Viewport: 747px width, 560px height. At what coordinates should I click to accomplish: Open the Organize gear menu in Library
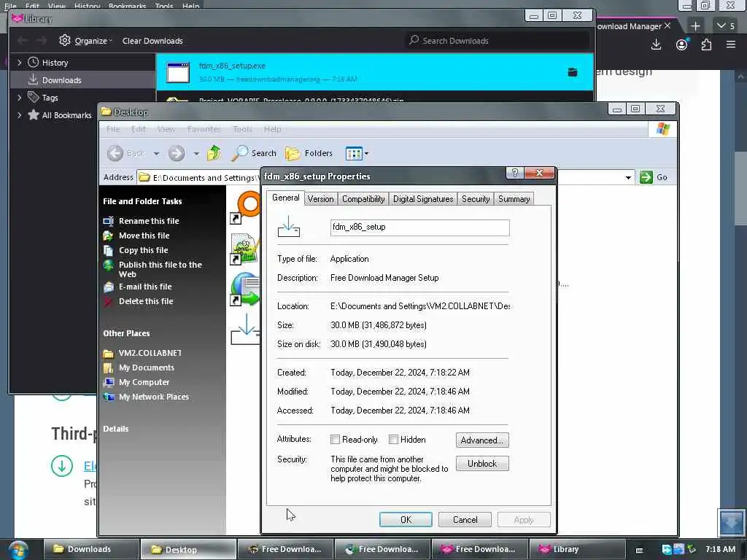point(86,41)
